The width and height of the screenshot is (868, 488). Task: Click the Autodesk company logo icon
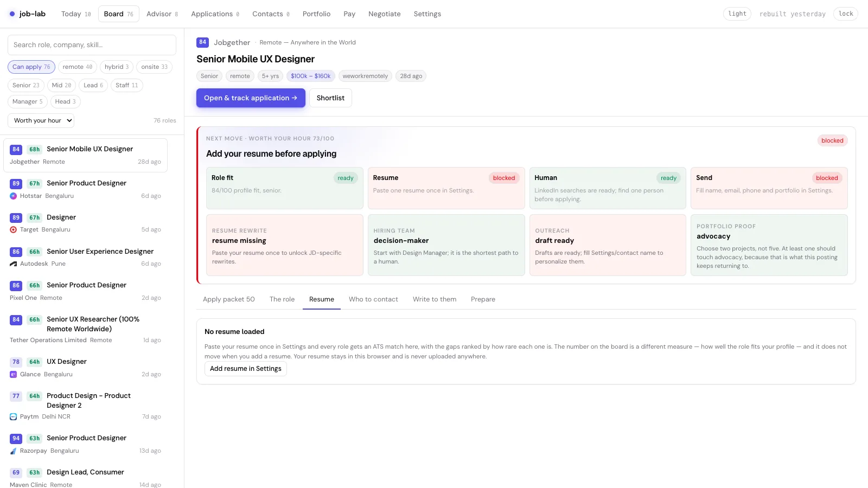pyautogui.click(x=14, y=264)
